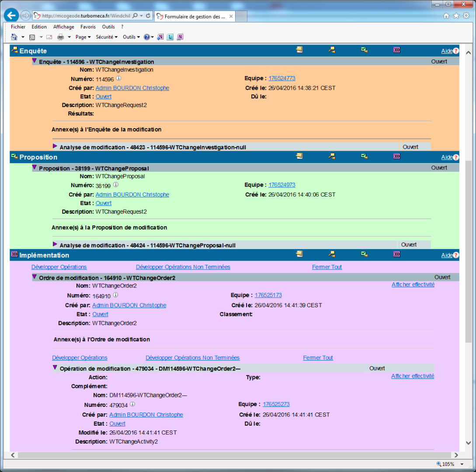The image size is (476, 472).
Task: Open the Sécurité dropdown in the command bar
Action: pyautogui.click(x=107, y=37)
